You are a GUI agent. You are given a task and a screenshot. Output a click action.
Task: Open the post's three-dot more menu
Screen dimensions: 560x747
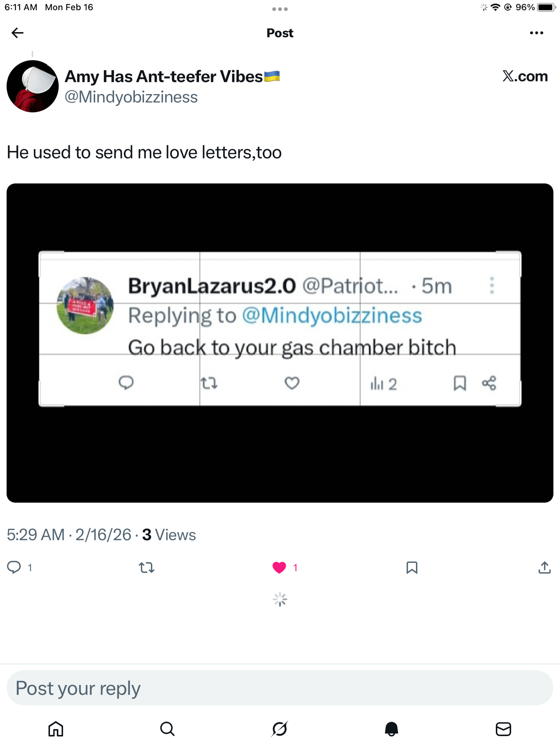536,33
